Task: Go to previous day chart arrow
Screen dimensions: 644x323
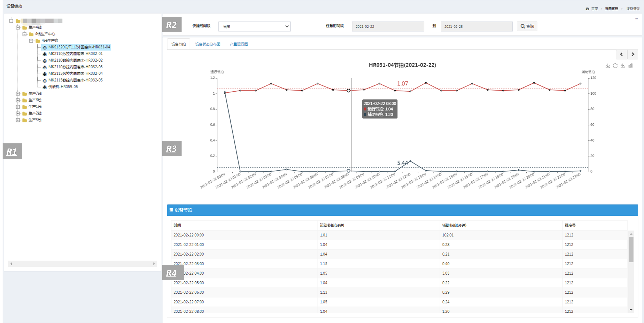Action: 621,54
